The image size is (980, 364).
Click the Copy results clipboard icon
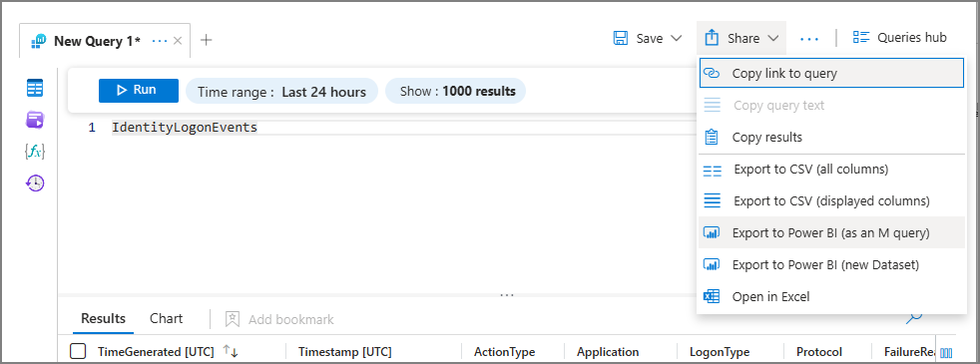coord(712,138)
